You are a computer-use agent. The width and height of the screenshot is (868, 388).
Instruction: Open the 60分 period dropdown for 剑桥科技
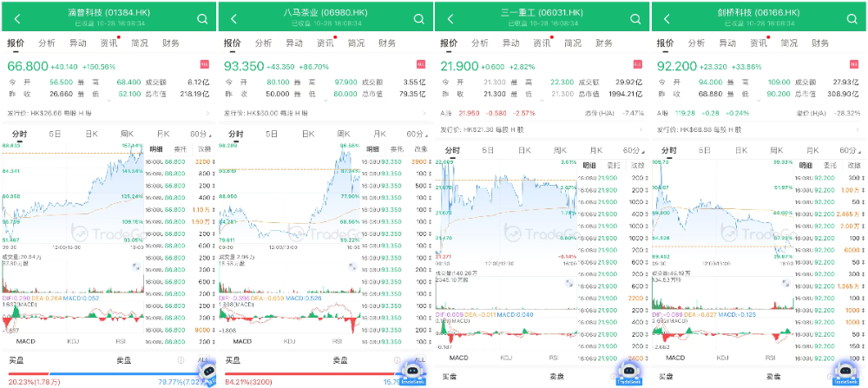pos(851,150)
